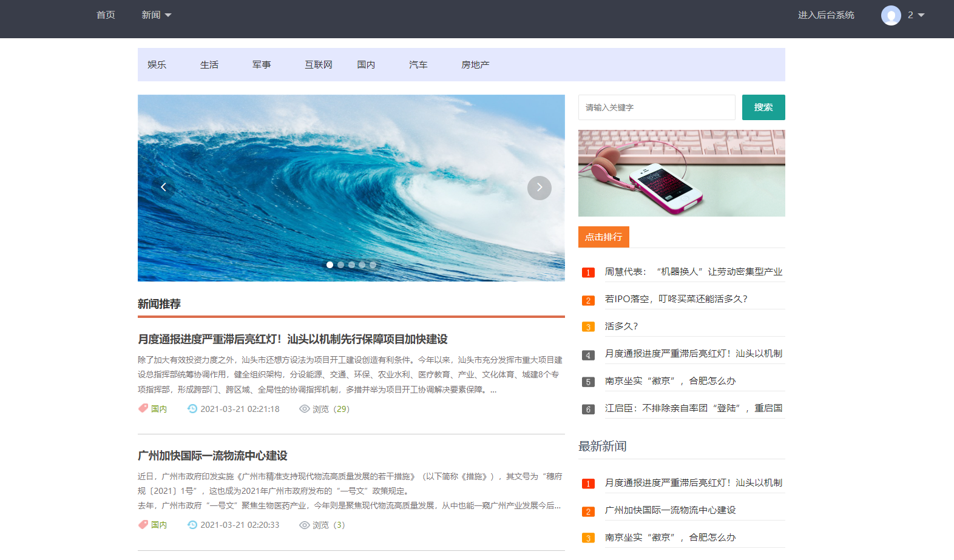Click the 搜索 button
This screenshot has height=560, width=954.
tap(763, 107)
